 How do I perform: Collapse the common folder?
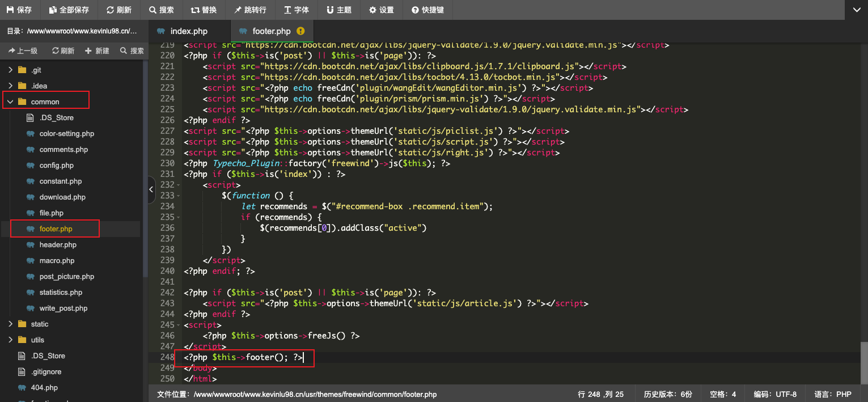click(10, 102)
